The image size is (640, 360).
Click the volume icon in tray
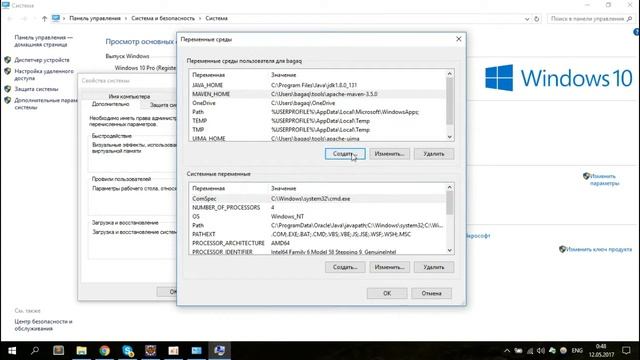point(541,351)
